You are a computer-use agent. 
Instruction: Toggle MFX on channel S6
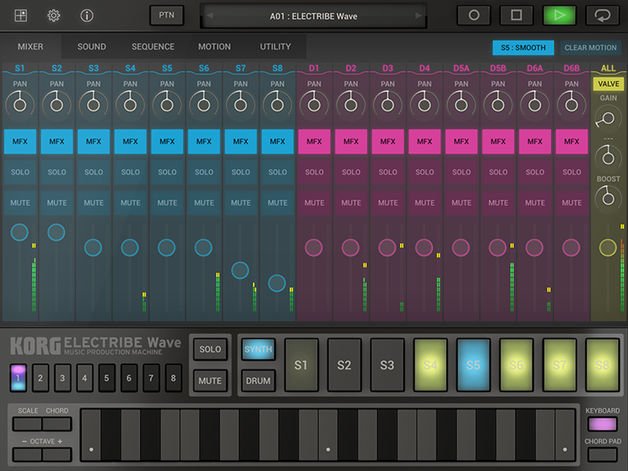click(204, 141)
